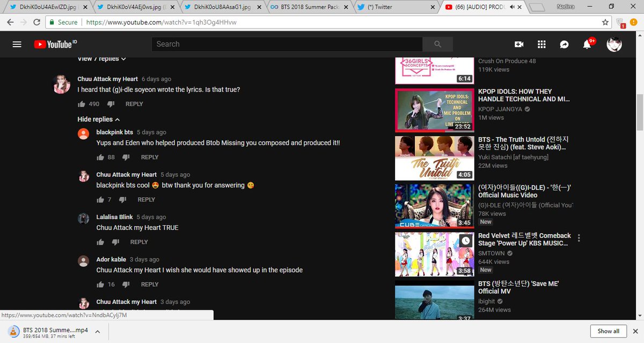Viewport: 644px width, 343px height.
Task: Open the YouTube hamburger guide menu
Action: tap(17, 44)
